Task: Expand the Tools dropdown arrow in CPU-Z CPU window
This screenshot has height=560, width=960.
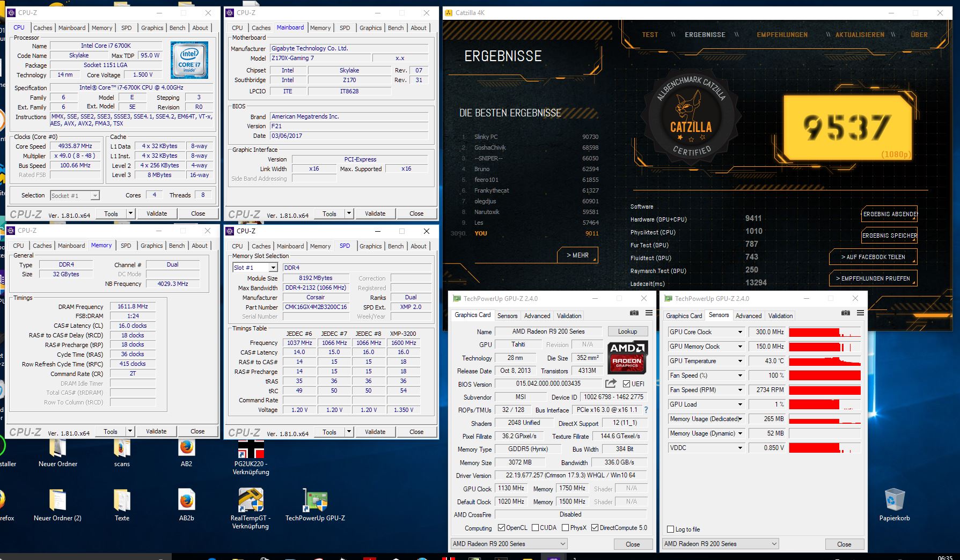Action: pyautogui.click(x=130, y=213)
